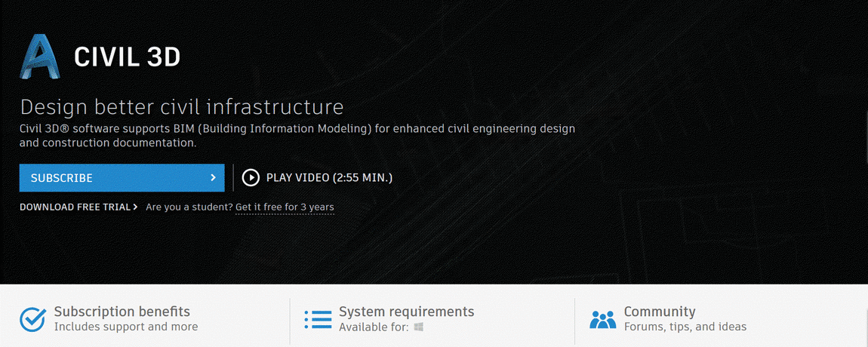Click the Autodesk Civil 3D logo icon
This screenshot has height=347, width=868.
pyautogui.click(x=40, y=56)
